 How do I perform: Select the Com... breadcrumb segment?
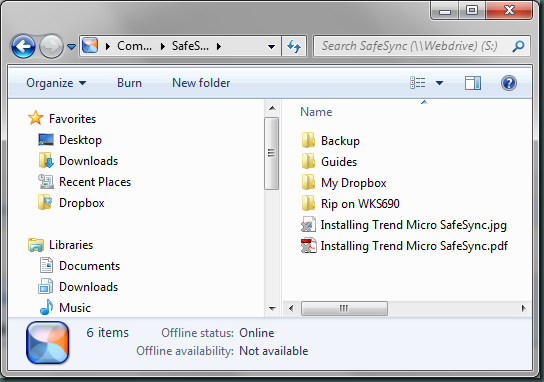[x=134, y=46]
